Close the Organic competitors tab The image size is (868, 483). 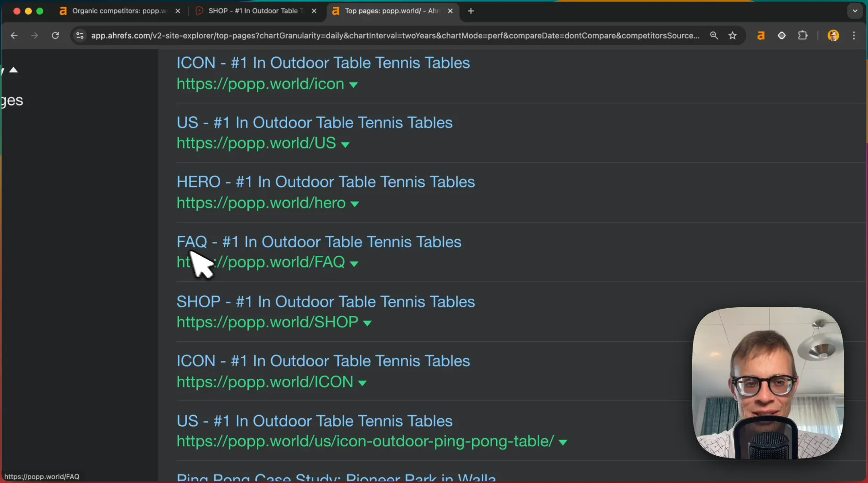pos(178,11)
